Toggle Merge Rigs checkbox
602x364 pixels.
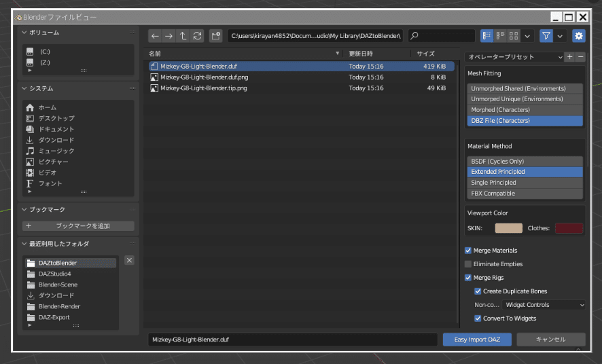coord(467,278)
